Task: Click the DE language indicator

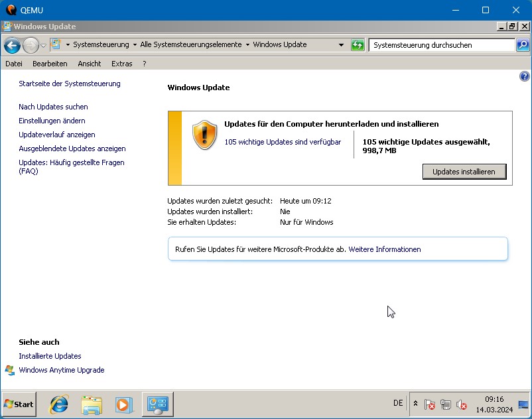Action: point(398,403)
